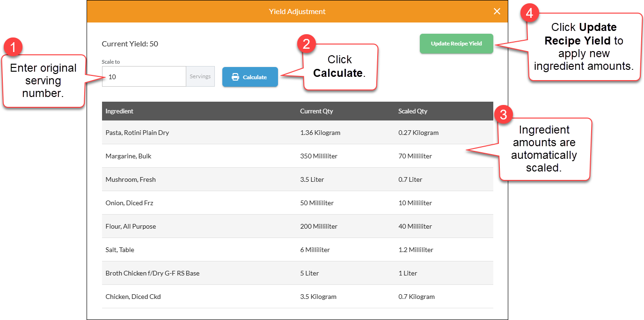Click the Servings unit label

tap(200, 76)
